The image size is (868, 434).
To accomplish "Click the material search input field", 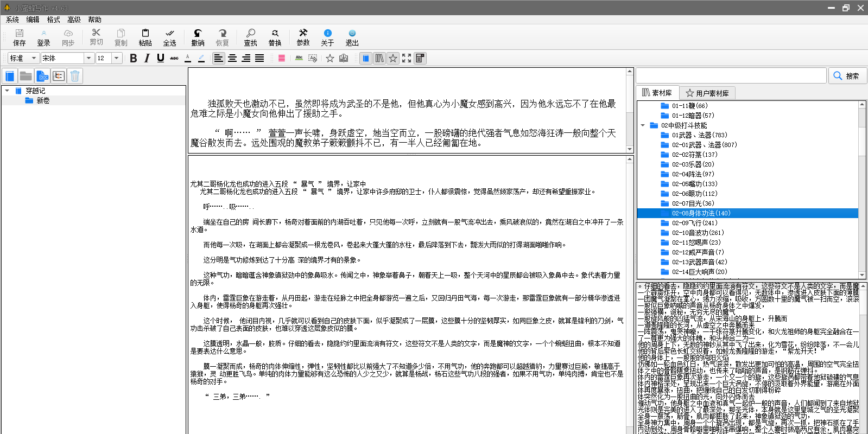I will [731, 76].
